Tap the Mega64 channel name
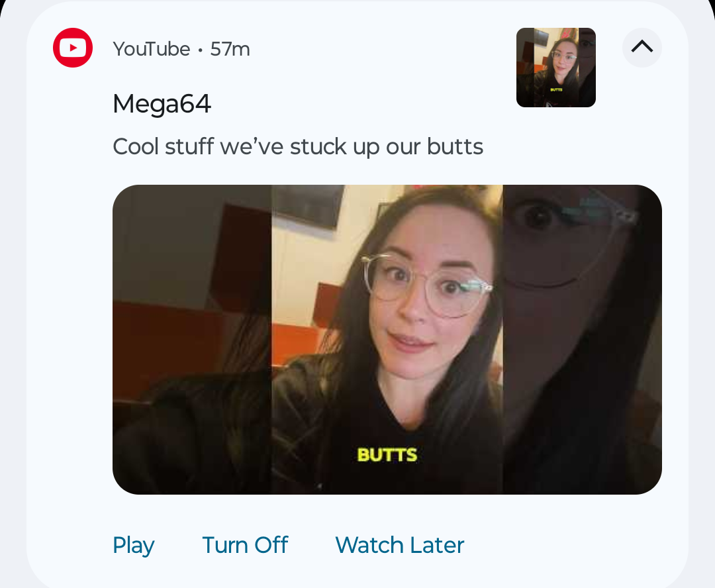The image size is (715, 588). tap(162, 103)
